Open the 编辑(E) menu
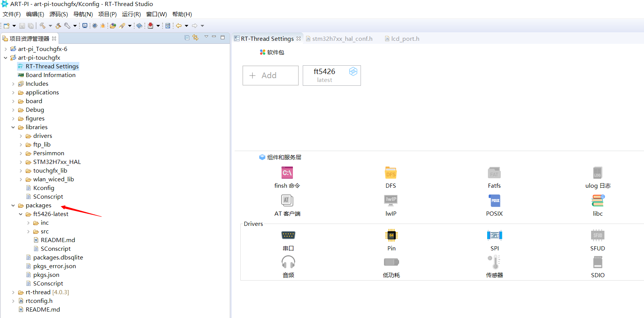The height and width of the screenshot is (318, 644). pos(35,14)
